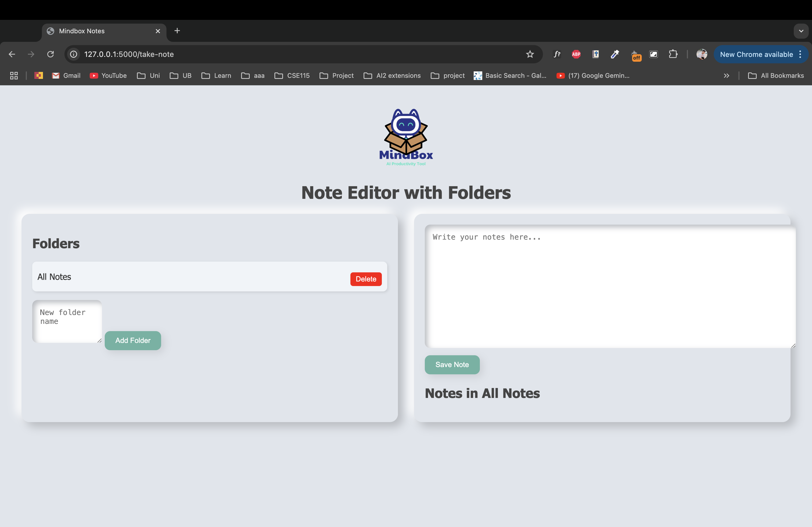The width and height of the screenshot is (812, 527).
Task: View site information icon in address bar
Action: pos(74,54)
